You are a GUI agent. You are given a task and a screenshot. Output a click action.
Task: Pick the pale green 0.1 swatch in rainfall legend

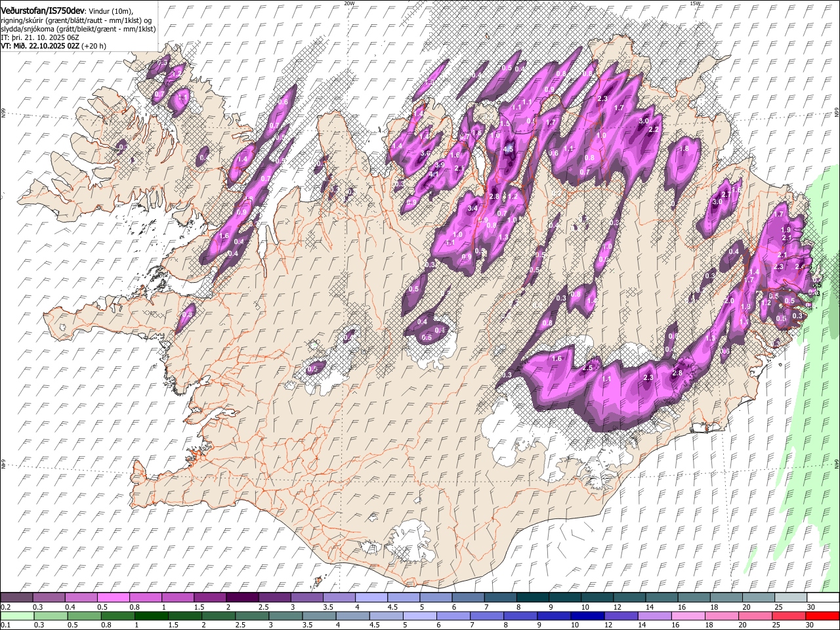17,616
